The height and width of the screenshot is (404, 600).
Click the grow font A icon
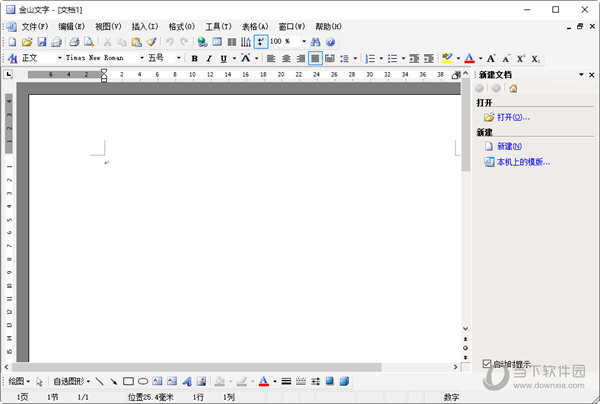pos(491,59)
